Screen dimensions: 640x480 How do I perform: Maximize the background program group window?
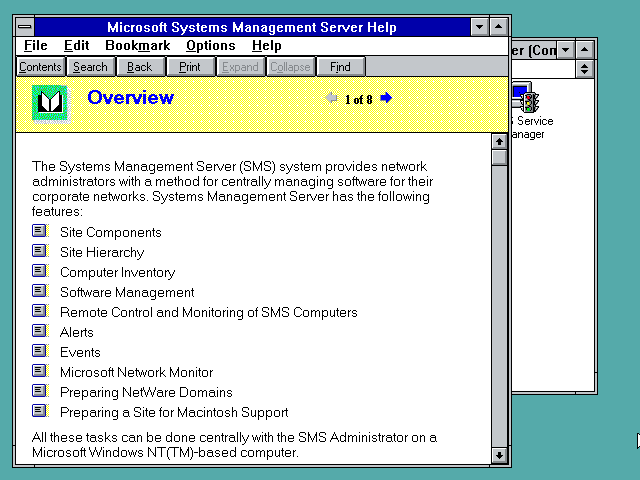(584, 50)
